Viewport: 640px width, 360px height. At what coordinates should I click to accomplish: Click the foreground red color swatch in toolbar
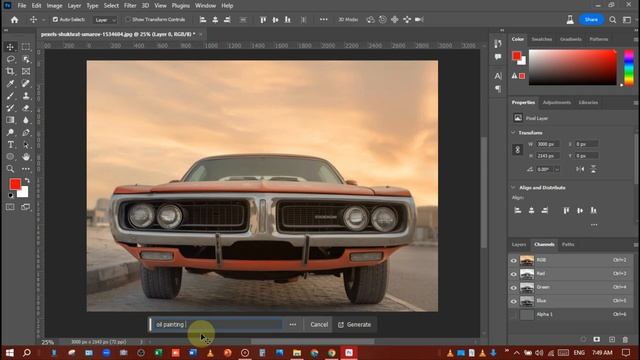(15, 184)
